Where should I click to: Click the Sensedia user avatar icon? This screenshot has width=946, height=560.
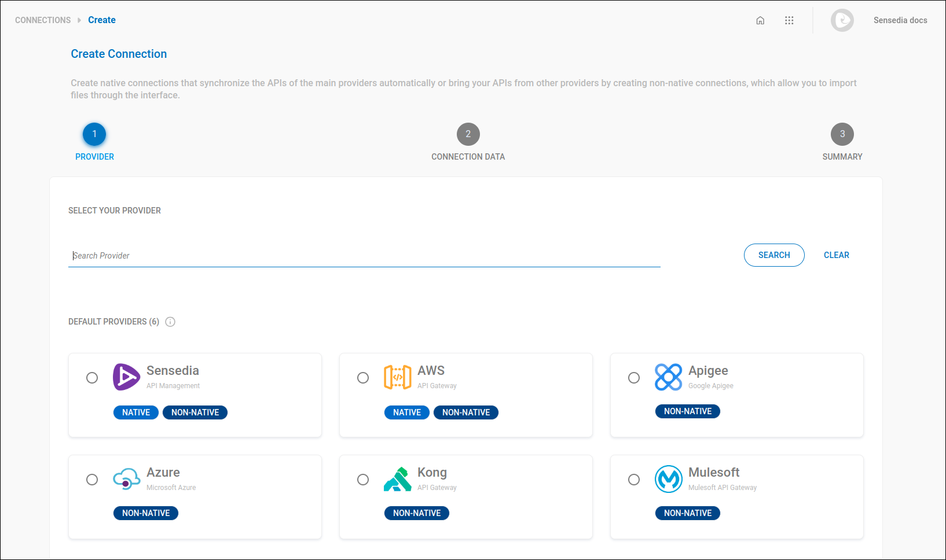(842, 20)
